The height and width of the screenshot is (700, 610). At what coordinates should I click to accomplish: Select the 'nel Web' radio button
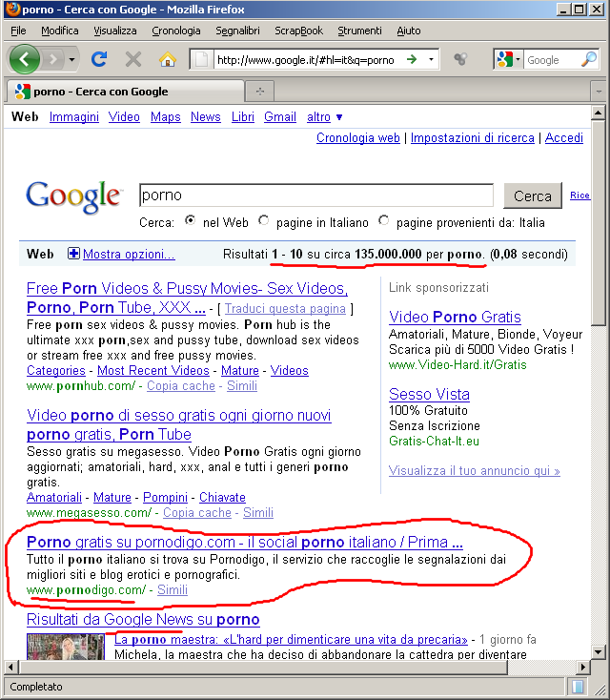(191, 221)
